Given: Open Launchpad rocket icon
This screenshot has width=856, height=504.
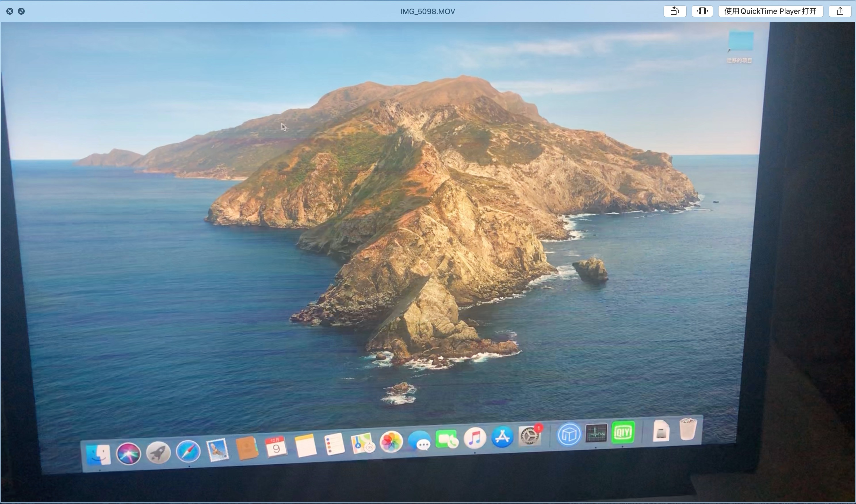Looking at the screenshot, I should click(x=158, y=452).
